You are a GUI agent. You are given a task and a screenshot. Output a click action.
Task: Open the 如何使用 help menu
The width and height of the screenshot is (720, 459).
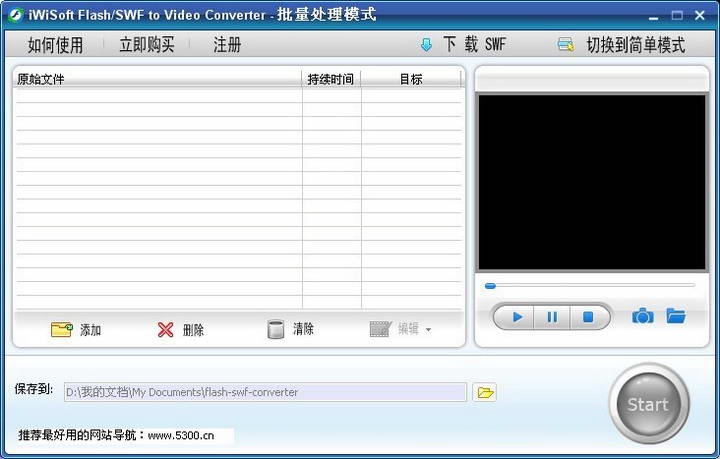[56, 45]
